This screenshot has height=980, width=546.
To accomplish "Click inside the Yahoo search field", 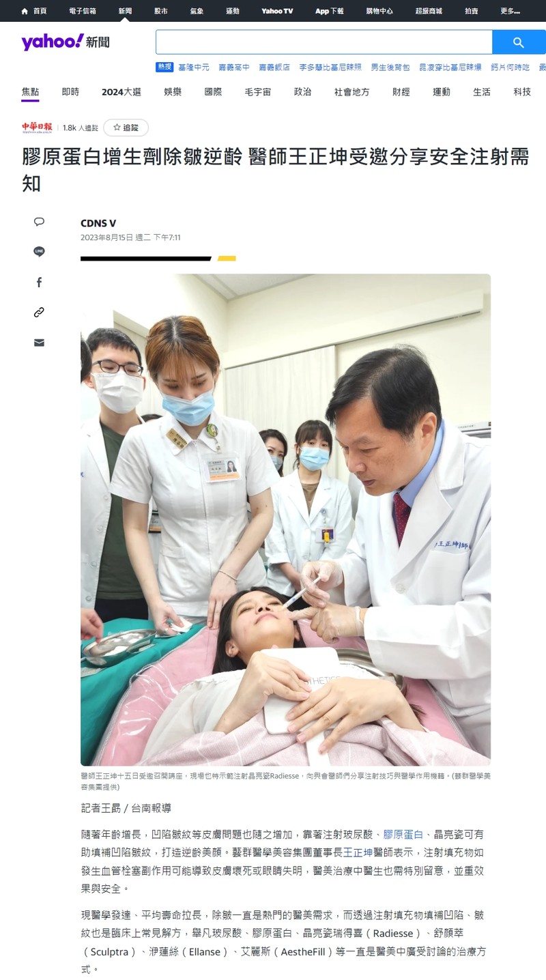I will 324,42.
